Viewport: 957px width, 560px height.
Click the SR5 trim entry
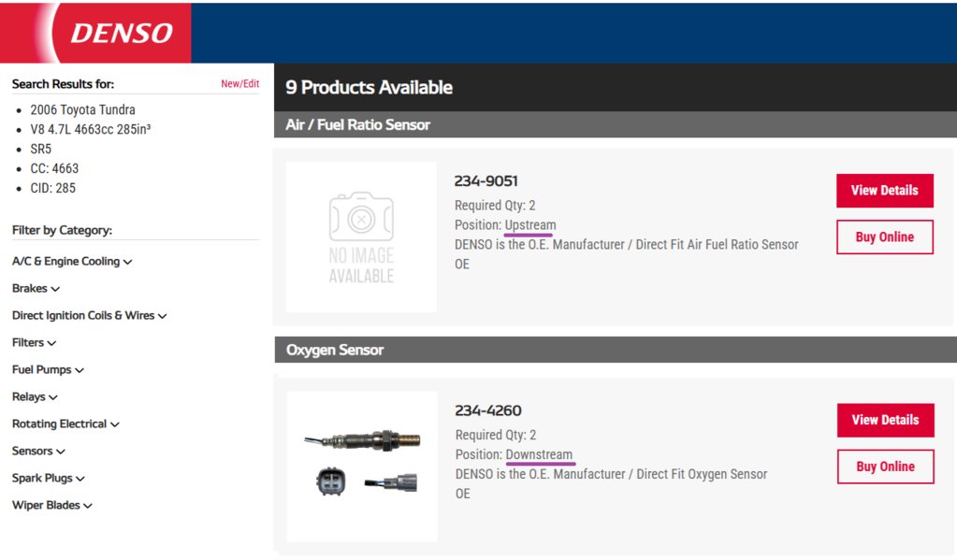tap(41, 149)
